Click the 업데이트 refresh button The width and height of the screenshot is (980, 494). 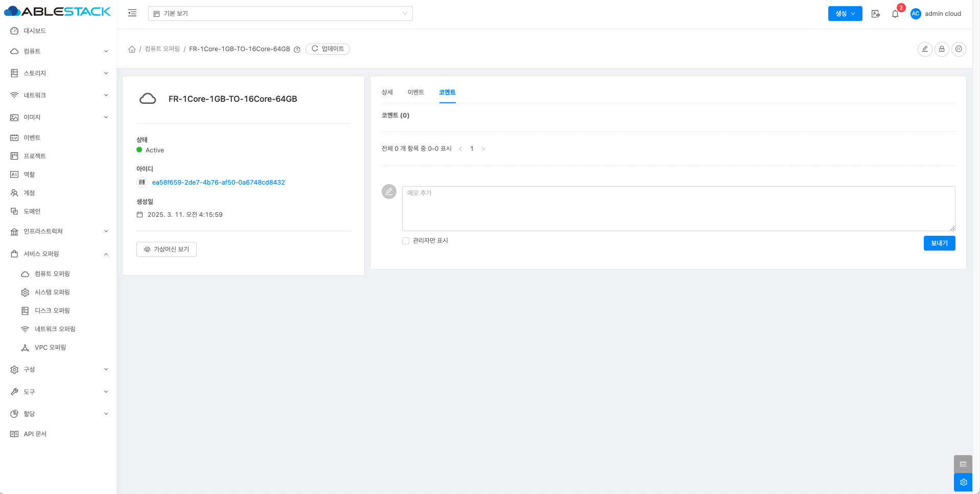(328, 49)
